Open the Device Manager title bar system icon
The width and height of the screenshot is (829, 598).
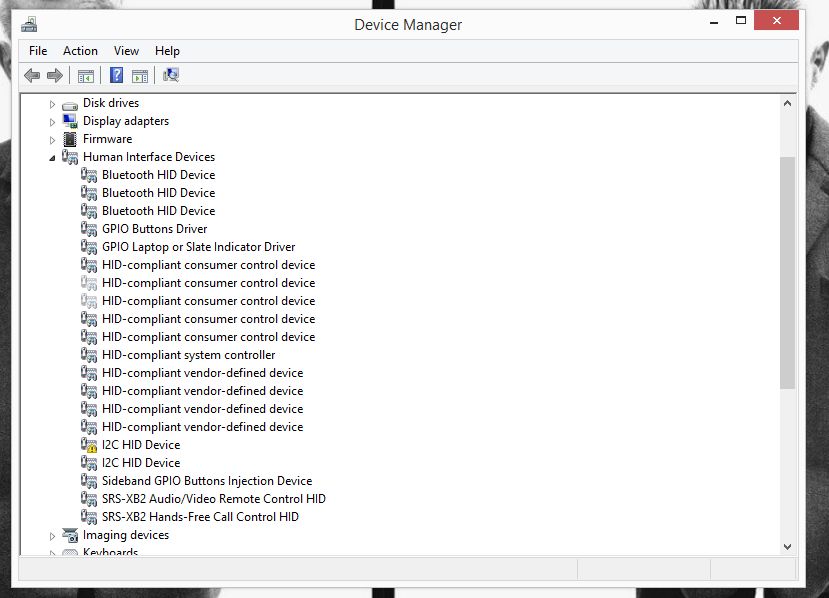coord(29,24)
